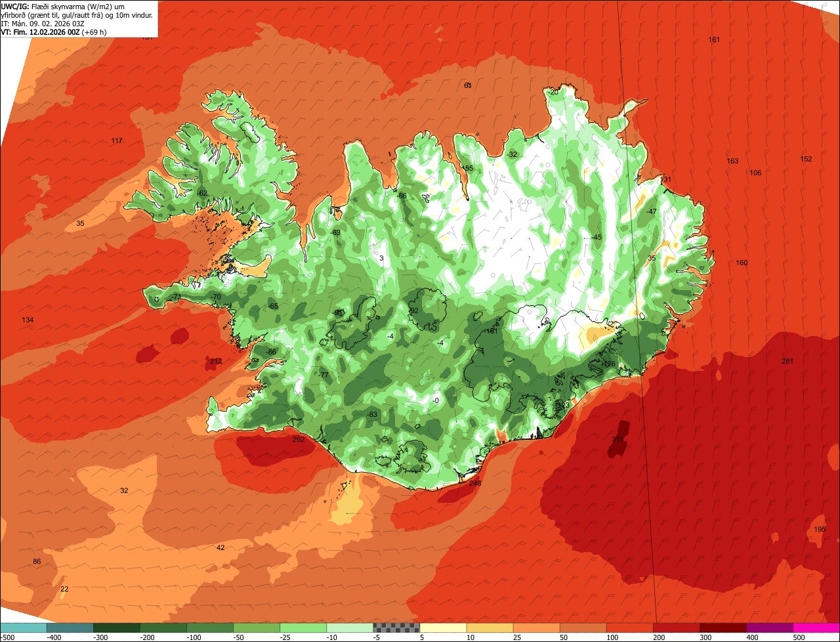Click the pale yellow 5 to 10 swatch
The height and width of the screenshot is (642, 840).
pos(443,628)
